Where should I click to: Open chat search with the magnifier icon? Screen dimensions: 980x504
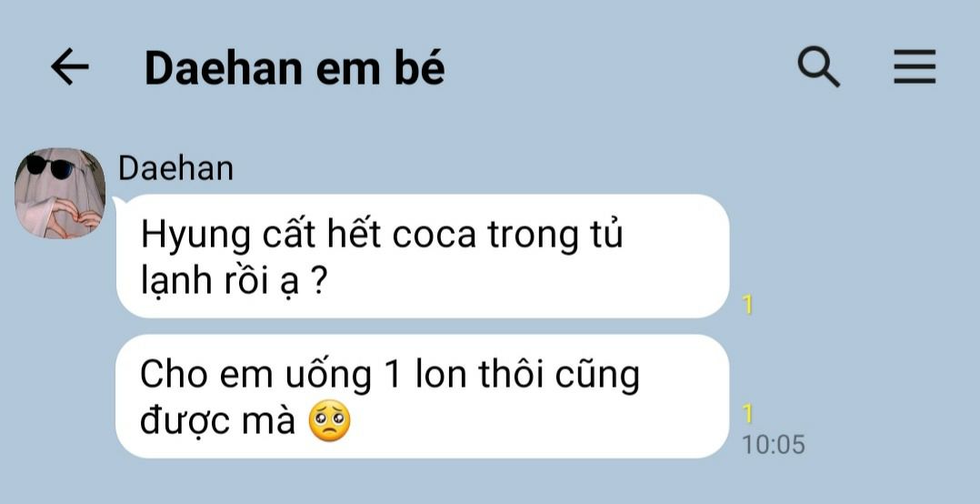(818, 67)
